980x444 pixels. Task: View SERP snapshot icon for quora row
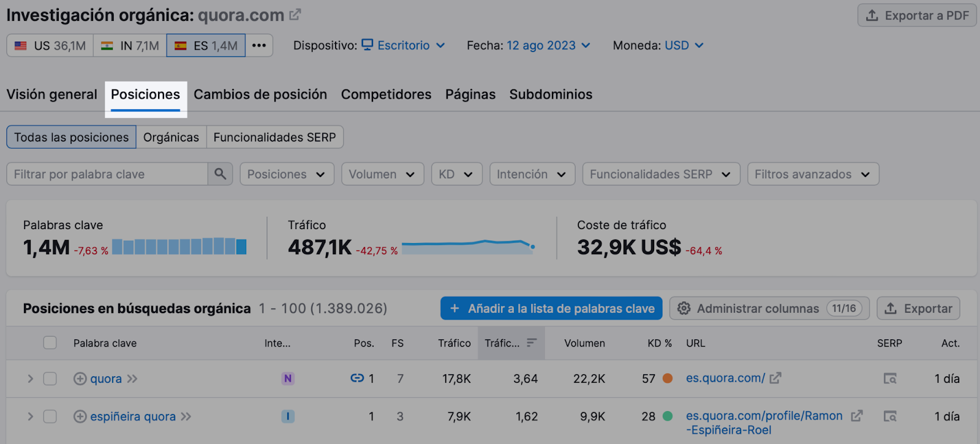[890, 378]
